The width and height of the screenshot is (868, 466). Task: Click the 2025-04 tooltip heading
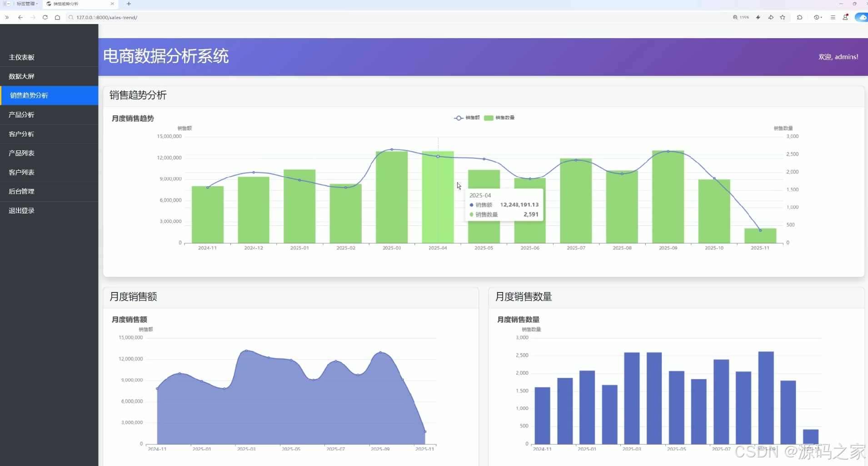click(x=480, y=195)
